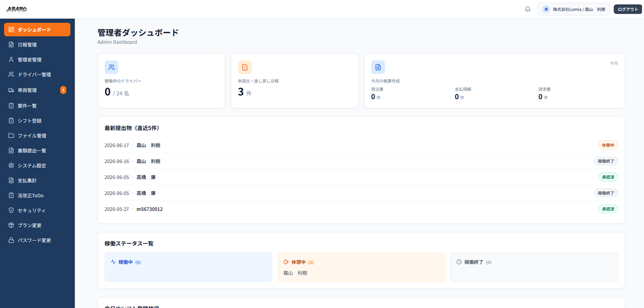644x308 pixels.
Task: Click the ログアウト button
Action: pos(628,9)
